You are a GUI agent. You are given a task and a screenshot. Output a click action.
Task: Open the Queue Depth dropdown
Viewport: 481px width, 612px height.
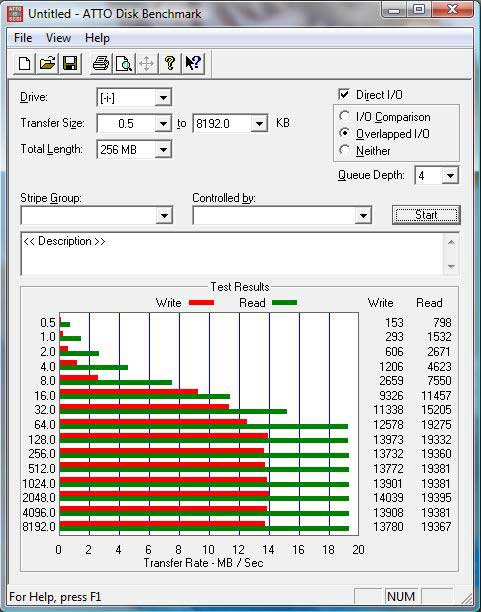tap(450, 176)
